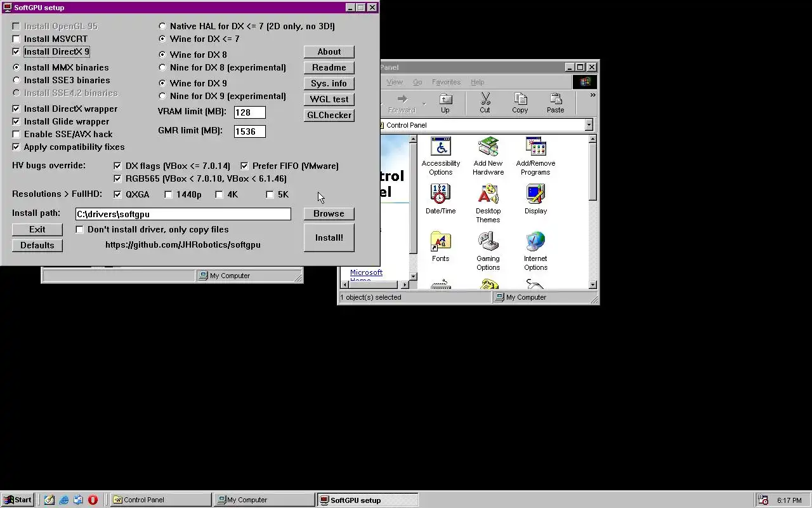This screenshot has width=812, height=508.
Task: Select Wine for DX <= 7 radio button
Action: 162,39
